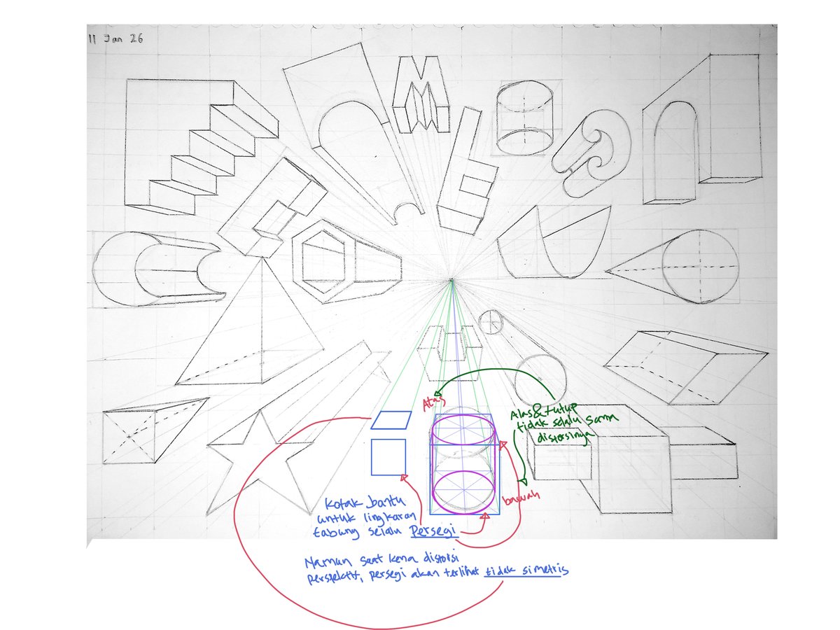Click the "11 Jan 26" date note

pos(117,40)
